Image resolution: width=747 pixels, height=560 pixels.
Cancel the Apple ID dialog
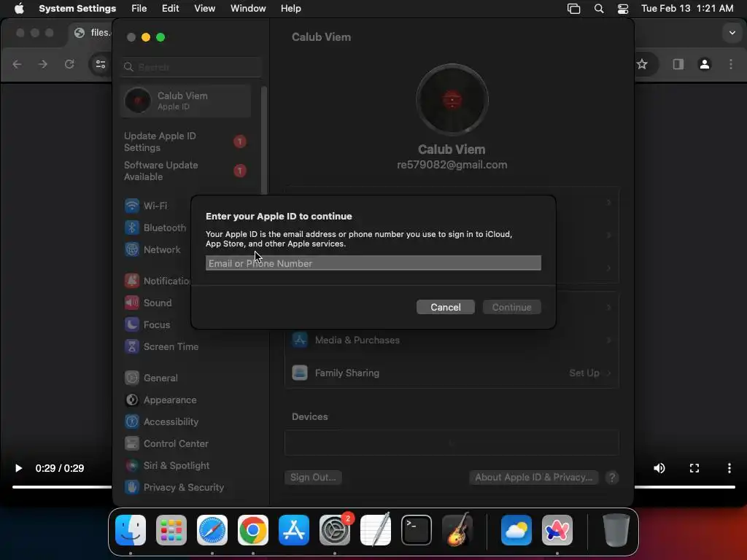point(446,307)
